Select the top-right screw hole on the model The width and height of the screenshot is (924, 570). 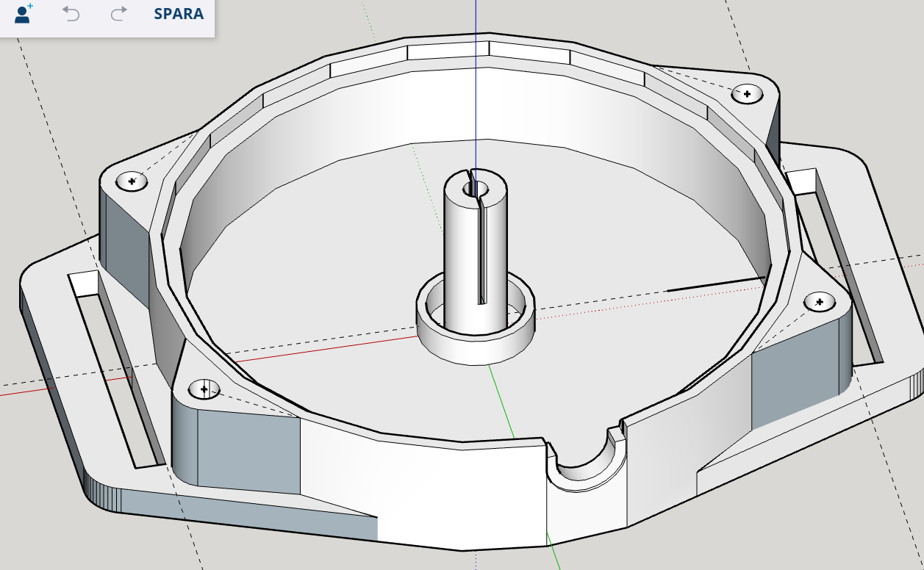click(747, 93)
